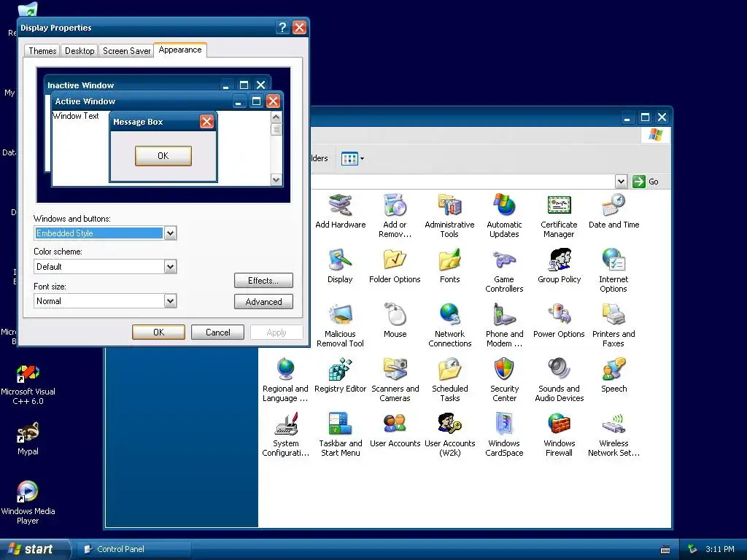Click the Display Properties help button
The height and width of the screenshot is (560, 747).
click(282, 28)
